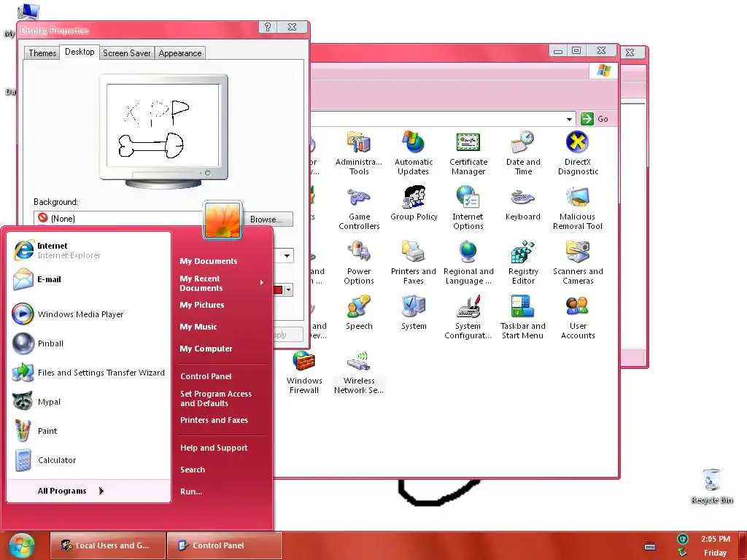Open User Accounts applet
Viewport: 747px width, 560px height.
pos(578,316)
